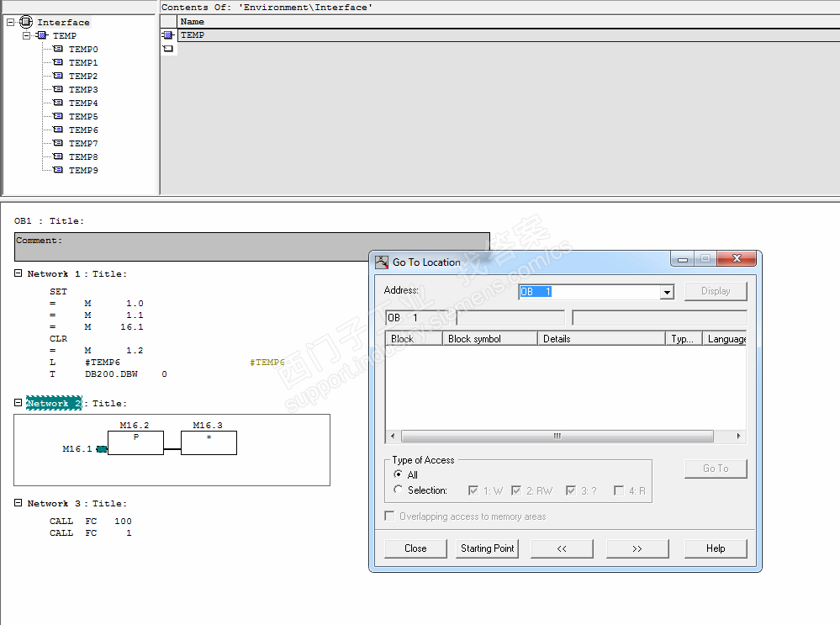Toggle the 2: RW access checkbox

coord(516,490)
